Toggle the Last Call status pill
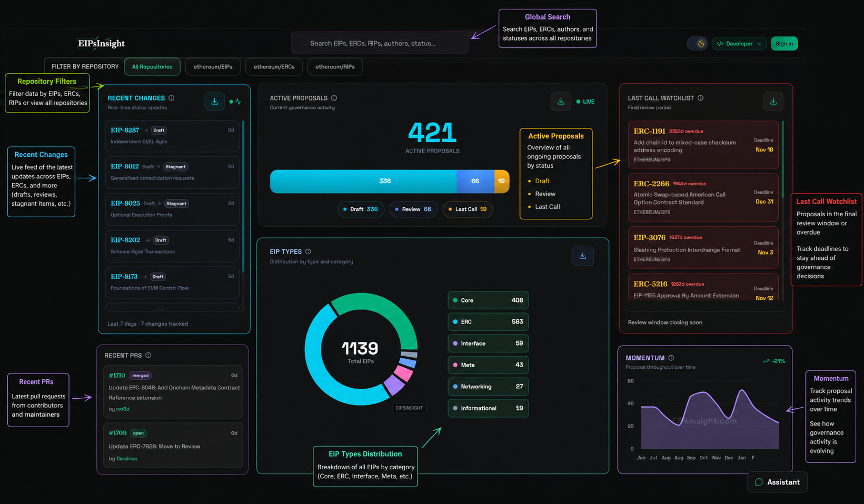Screen dimensions: 864x504 point(468,209)
